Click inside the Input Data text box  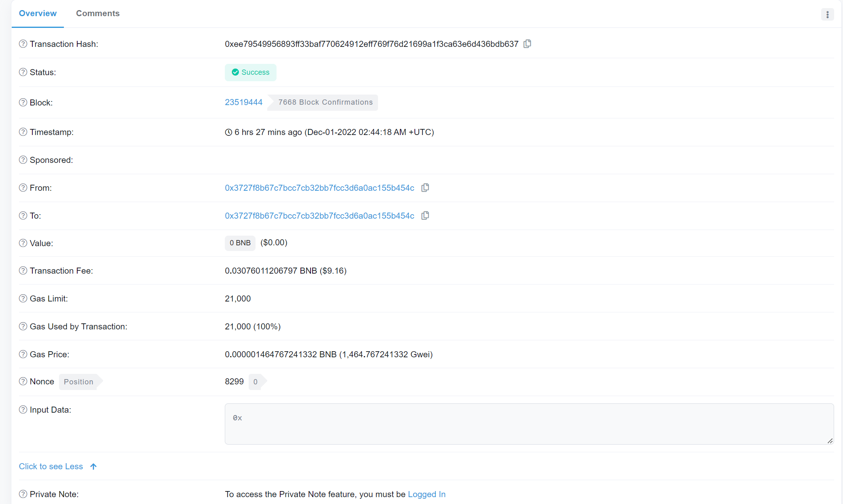(526, 424)
